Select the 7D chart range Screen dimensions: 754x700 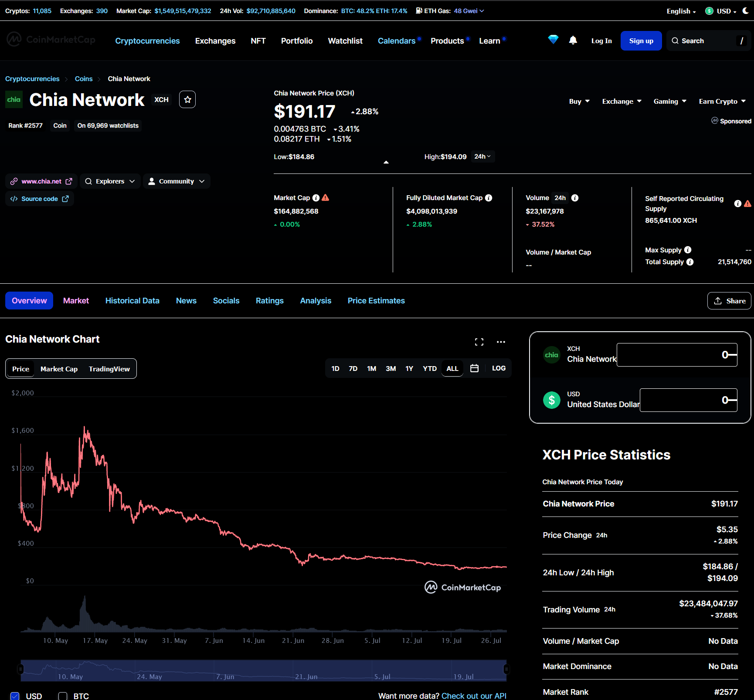coord(353,369)
